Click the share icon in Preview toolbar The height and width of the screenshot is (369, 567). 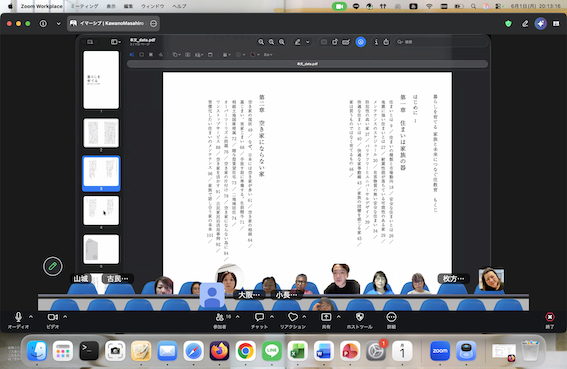click(386, 42)
